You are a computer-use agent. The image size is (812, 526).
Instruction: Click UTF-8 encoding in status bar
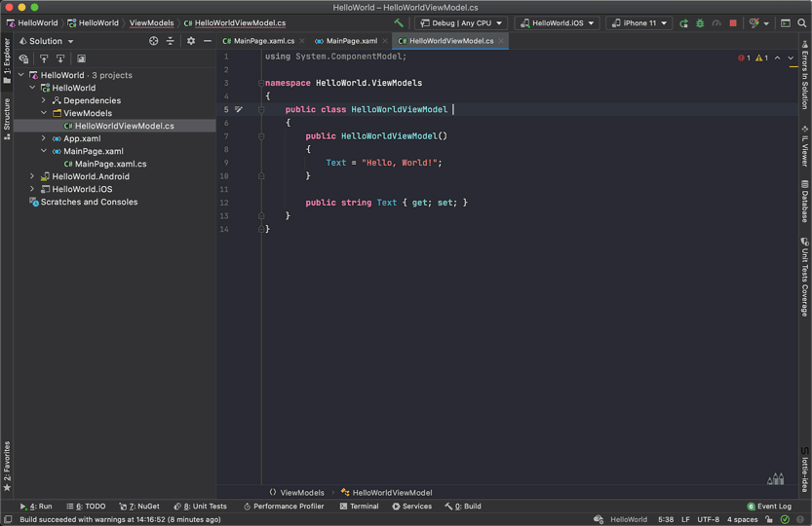pos(708,519)
